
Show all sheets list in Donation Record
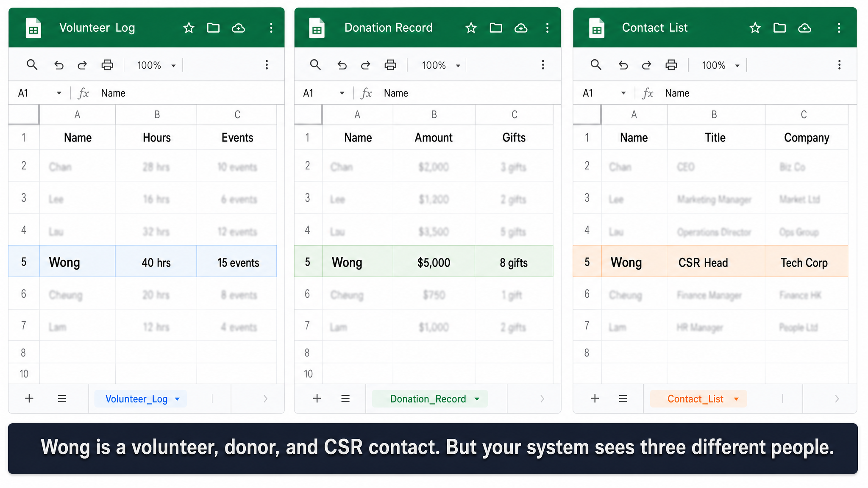click(345, 399)
